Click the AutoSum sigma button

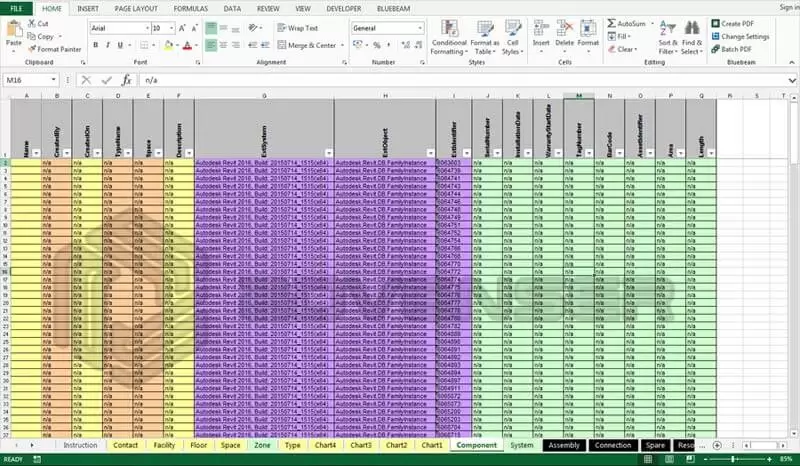tap(627, 23)
